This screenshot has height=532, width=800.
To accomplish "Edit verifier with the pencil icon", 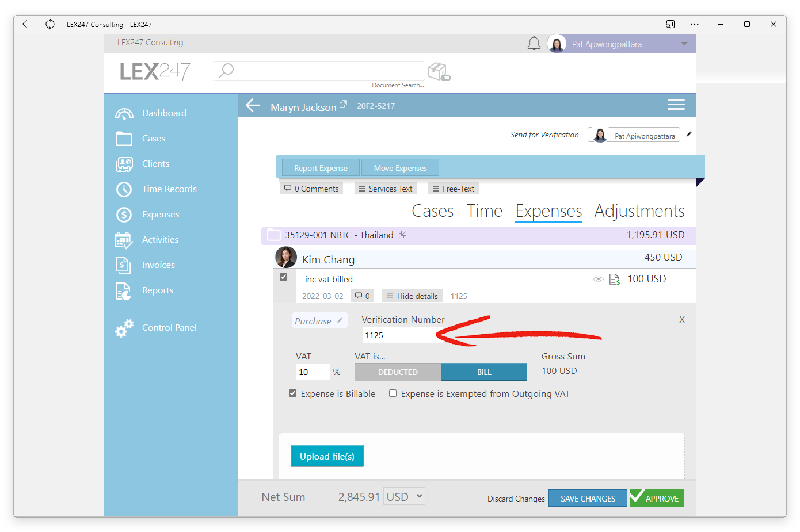I will 689,134.
